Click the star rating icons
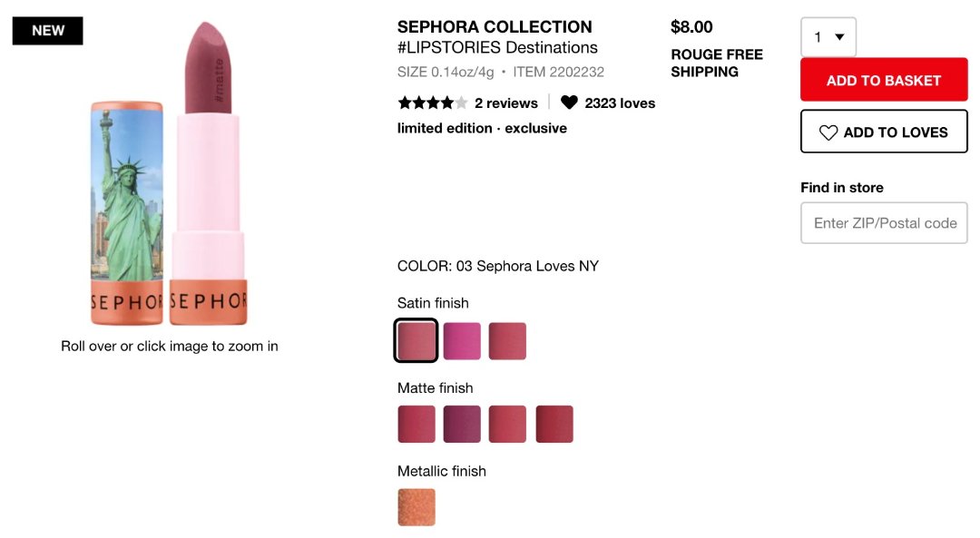 pyautogui.click(x=433, y=103)
